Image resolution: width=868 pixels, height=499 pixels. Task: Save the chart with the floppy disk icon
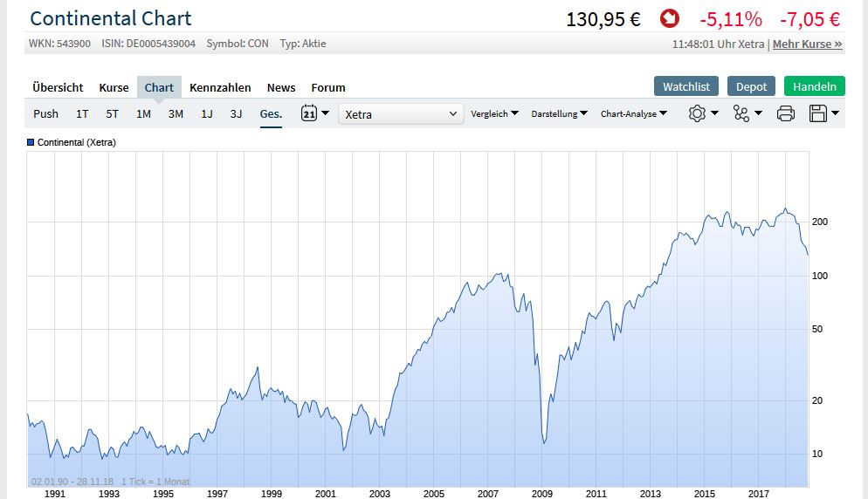tap(817, 113)
